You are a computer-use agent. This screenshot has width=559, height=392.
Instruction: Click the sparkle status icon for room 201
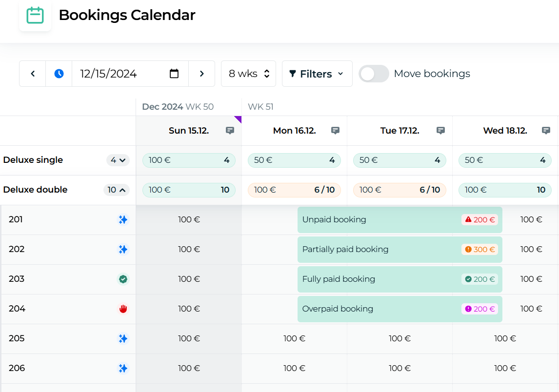[x=123, y=220]
